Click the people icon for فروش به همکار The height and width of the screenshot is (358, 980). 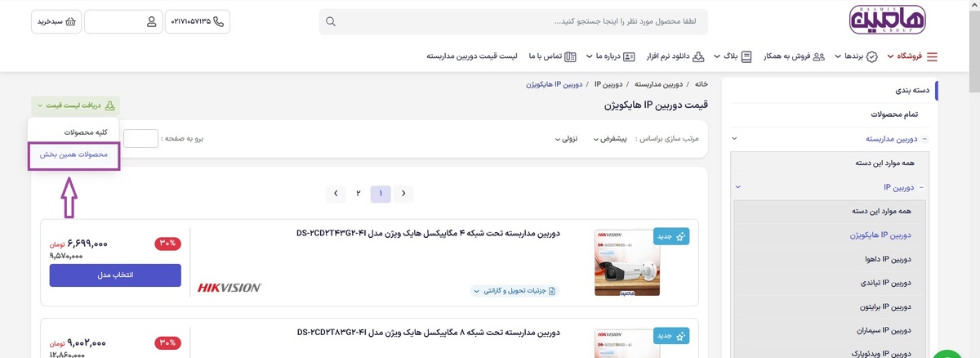coord(819,56)
